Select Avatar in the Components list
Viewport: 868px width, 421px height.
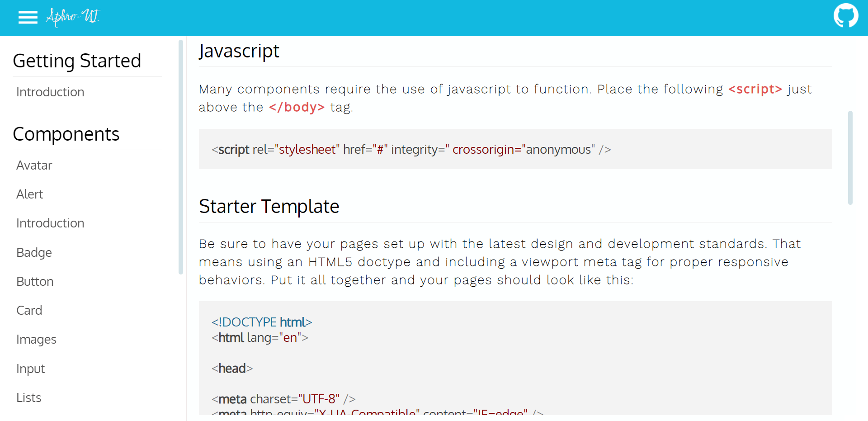(34, 165)
